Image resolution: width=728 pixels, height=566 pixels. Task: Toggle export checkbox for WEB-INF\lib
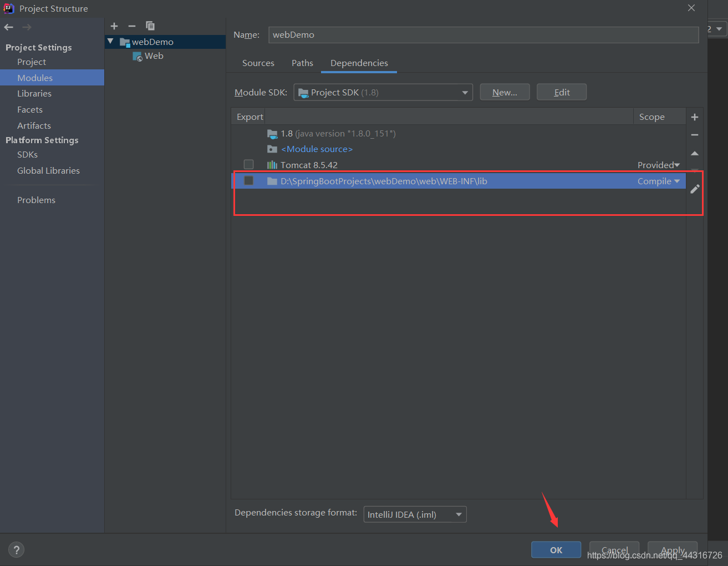tap(248, 181)
